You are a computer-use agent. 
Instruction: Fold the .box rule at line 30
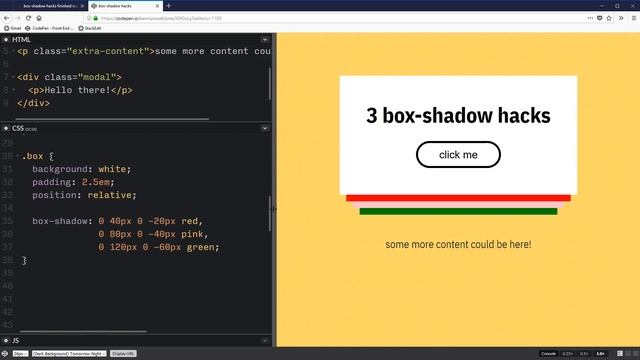(18, 156)
